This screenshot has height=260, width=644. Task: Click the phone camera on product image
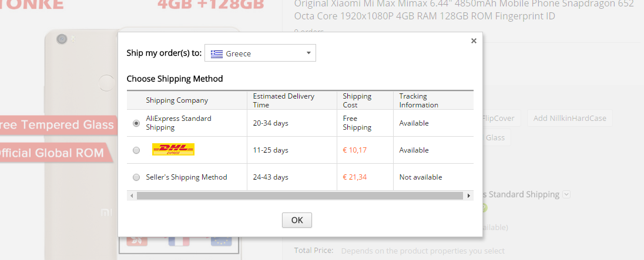[x=62, y=39]
